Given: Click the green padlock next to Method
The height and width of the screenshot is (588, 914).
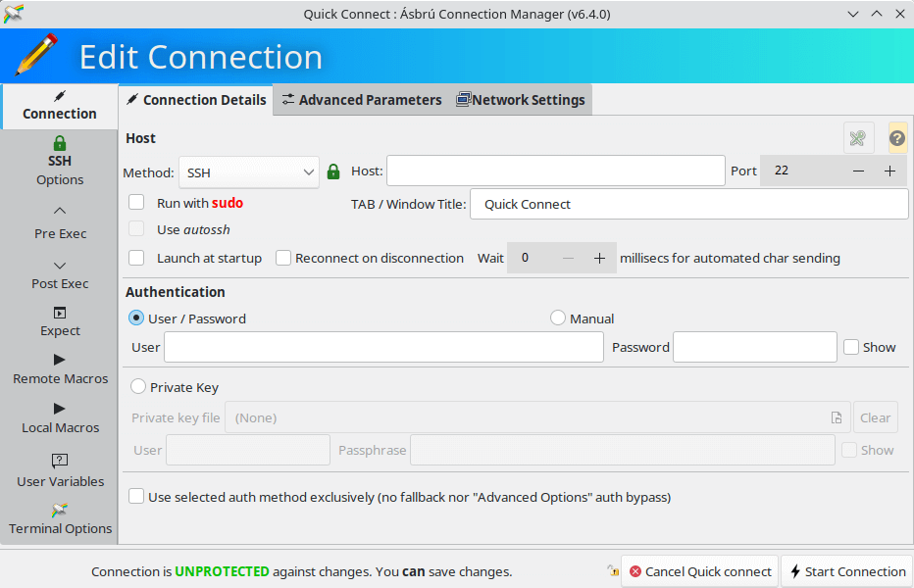Looking at the screenshot, I should coord(333,171).
